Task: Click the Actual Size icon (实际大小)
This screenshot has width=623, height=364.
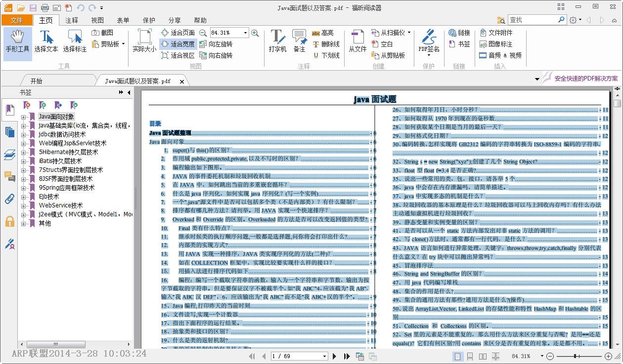Action: [144, 41]
